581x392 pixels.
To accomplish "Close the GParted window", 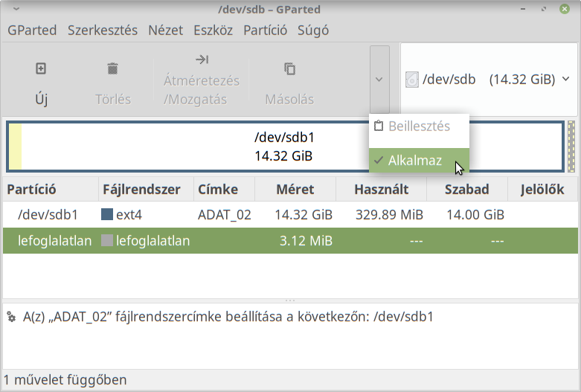I will pos(565,9).
